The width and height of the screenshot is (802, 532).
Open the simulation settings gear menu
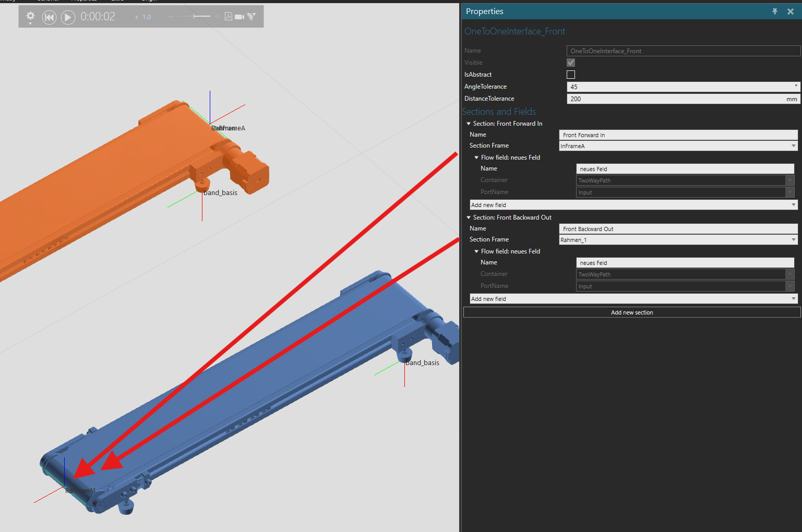pyautogui.click(x=30, y=17)
